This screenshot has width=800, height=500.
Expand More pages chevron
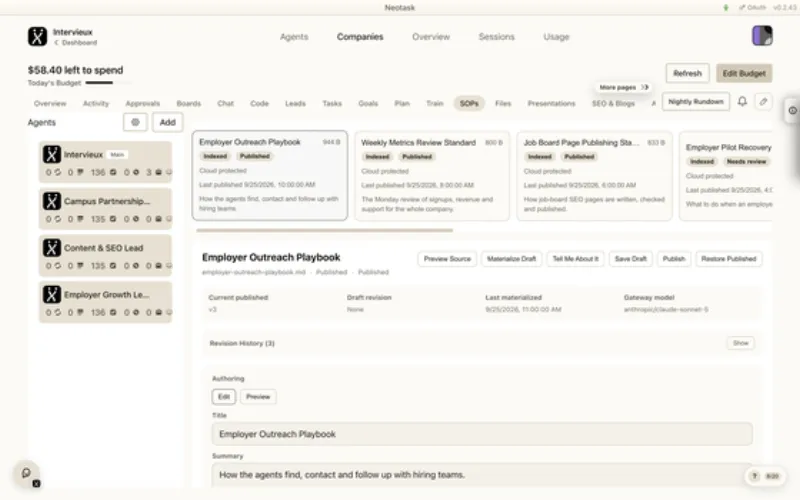pos(645,87)
